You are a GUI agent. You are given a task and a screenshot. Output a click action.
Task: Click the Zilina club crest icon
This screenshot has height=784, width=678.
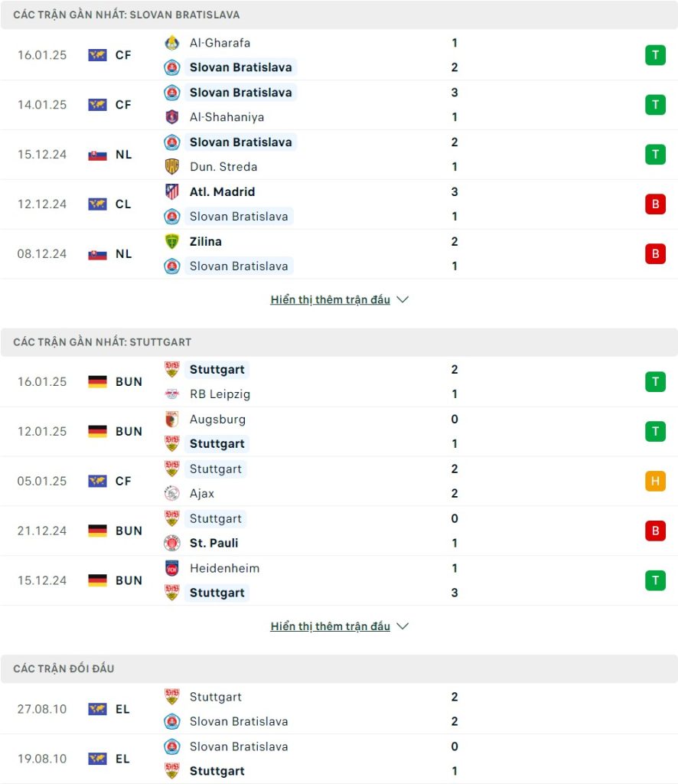(x=172, y=241)
